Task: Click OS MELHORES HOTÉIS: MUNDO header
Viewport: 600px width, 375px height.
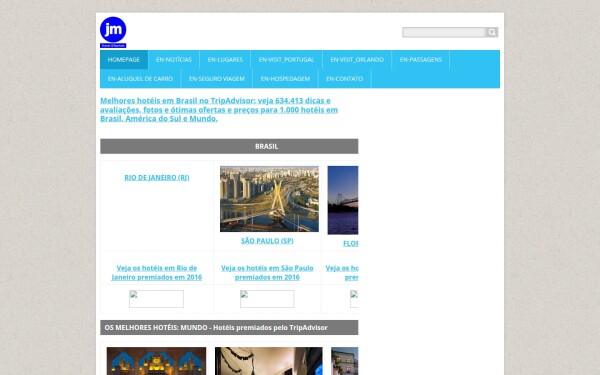Action: [229, 328]
